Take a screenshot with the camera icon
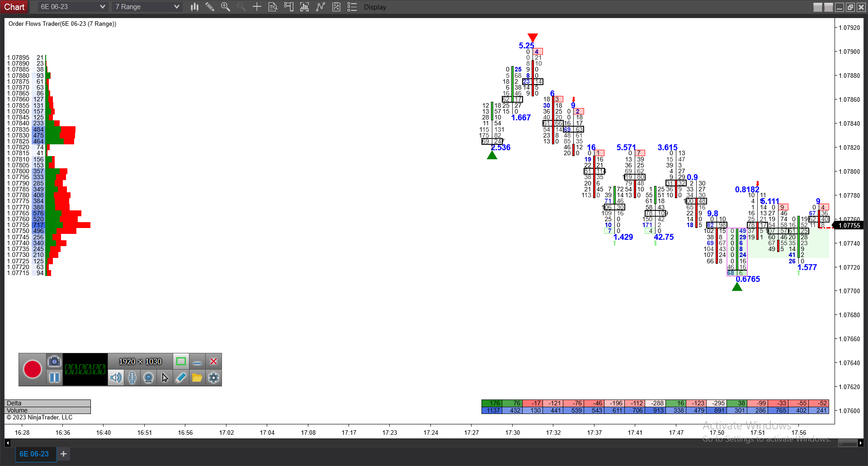 [54, 361]
